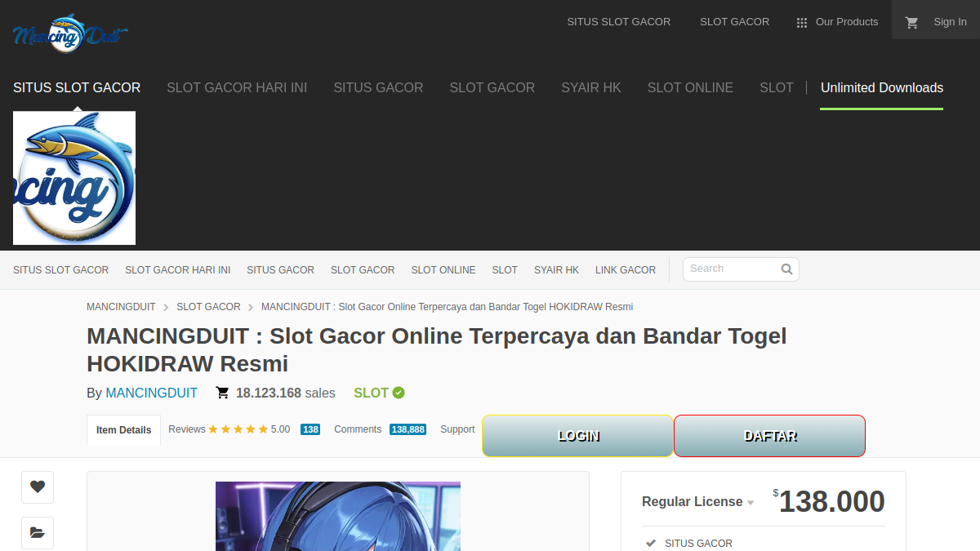The width and height of the screenshot is (980, 551).
Task: Add to collection with folder icon
Action: (38, 532)
